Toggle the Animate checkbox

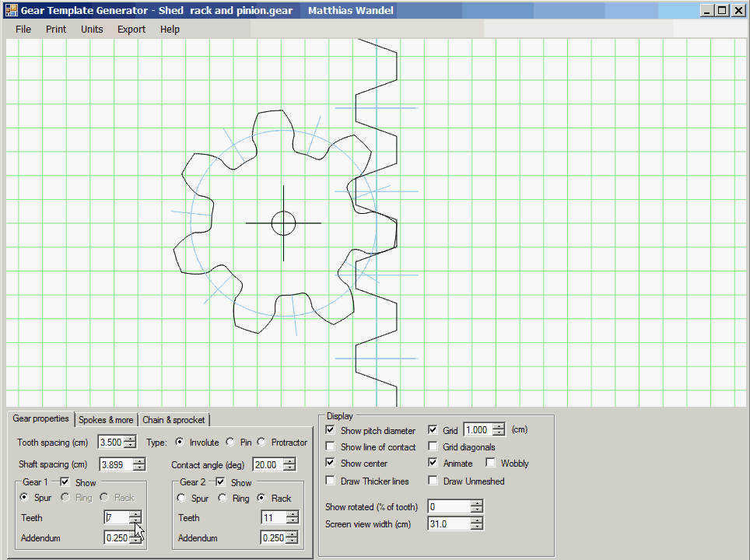click(x=433, y=464)
